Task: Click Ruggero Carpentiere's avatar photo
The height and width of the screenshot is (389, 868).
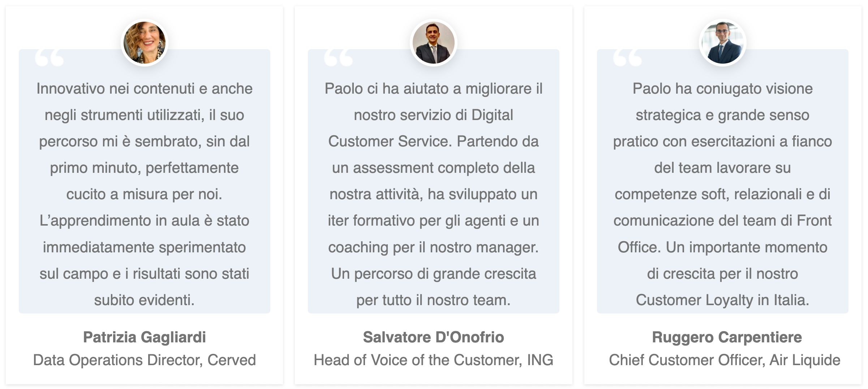Action: [722, 43]
